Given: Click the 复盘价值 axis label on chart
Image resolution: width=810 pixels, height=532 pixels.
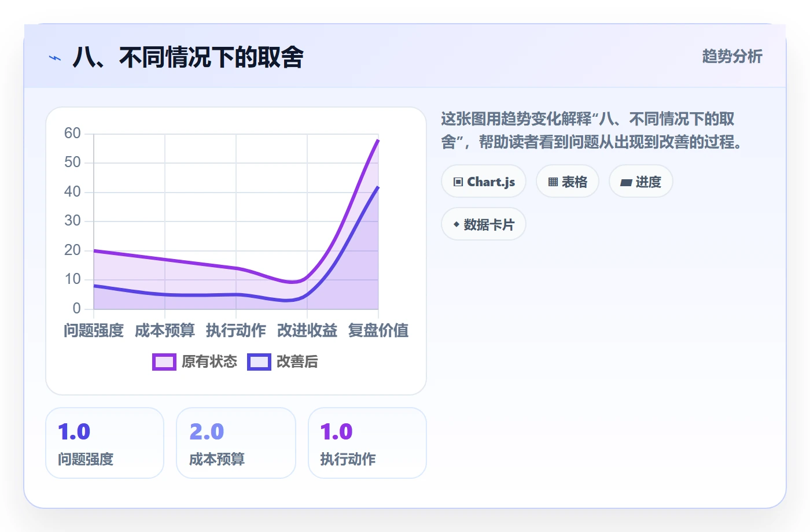Looking at the screenshot, I should [x=378, y=331].
